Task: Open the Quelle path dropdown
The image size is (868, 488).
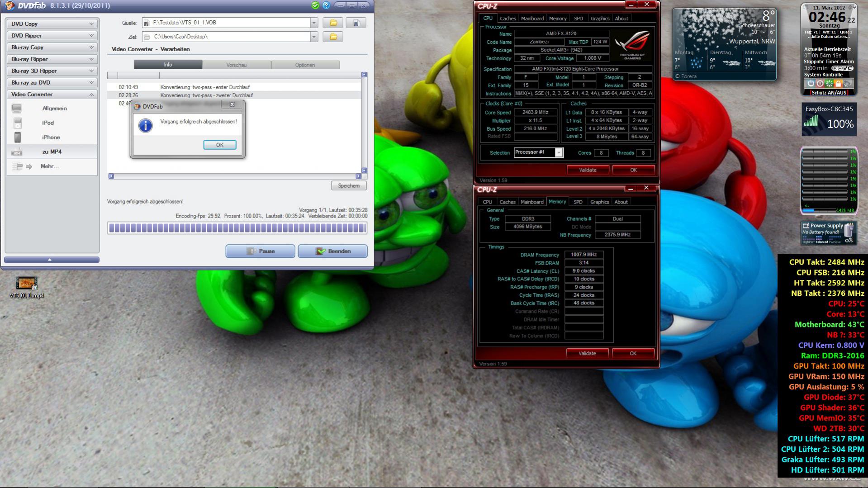Action: [x=314, y=23]
